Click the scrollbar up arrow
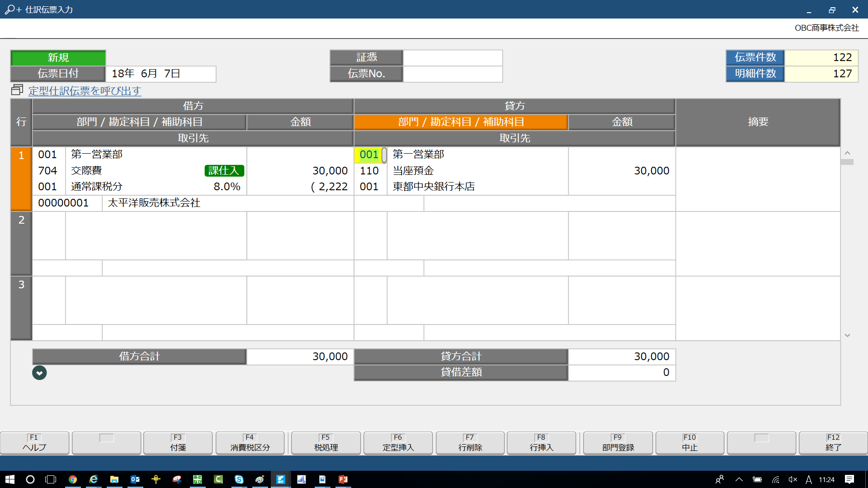This screenshot has width=868, height=488. point(848,153)
